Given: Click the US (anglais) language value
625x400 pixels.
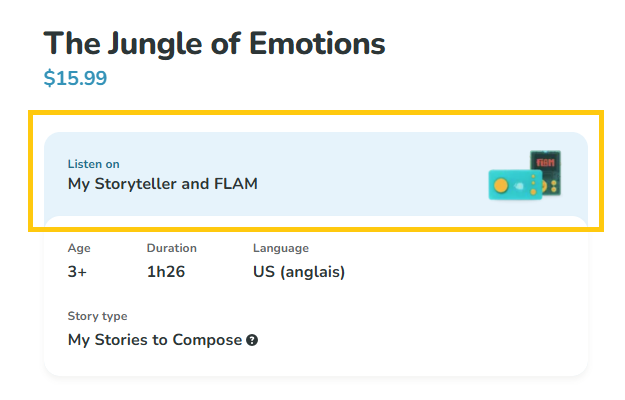Looking at the screenshot, I should (x=299, y=272).
